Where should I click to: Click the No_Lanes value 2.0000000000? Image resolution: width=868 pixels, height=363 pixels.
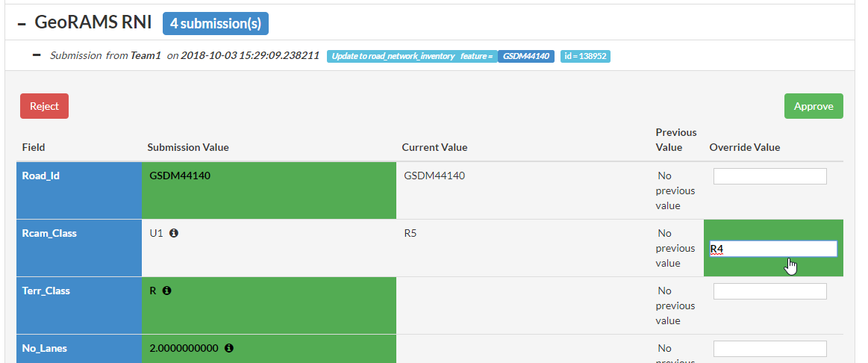(x=184, y=348)
